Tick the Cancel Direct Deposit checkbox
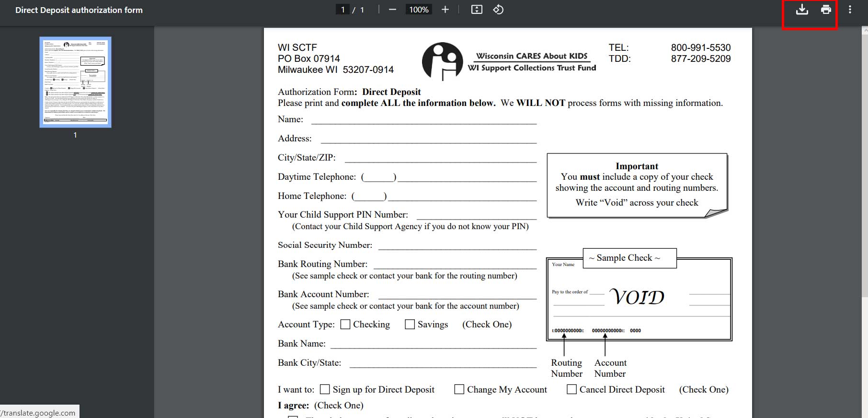The image size is (868, 418). (571, 389)
